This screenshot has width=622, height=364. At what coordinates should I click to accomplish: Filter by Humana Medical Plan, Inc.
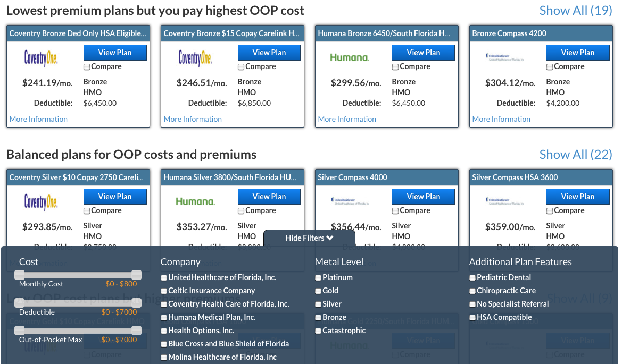click(164, 318)
